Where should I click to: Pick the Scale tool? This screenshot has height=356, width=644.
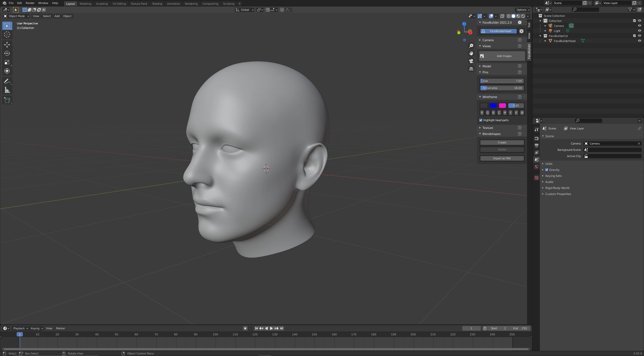[x=7, y=62]
